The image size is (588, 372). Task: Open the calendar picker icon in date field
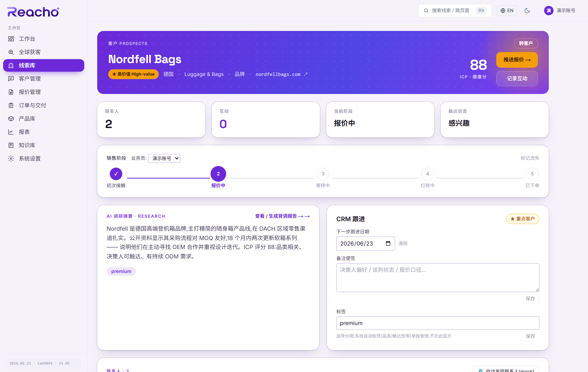(388, 243)
